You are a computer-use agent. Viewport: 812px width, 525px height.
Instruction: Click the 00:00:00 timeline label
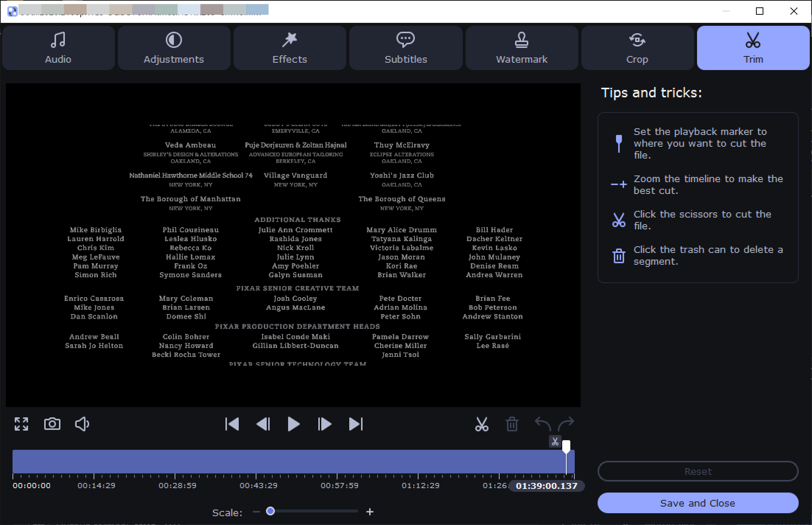coord(32,486)
